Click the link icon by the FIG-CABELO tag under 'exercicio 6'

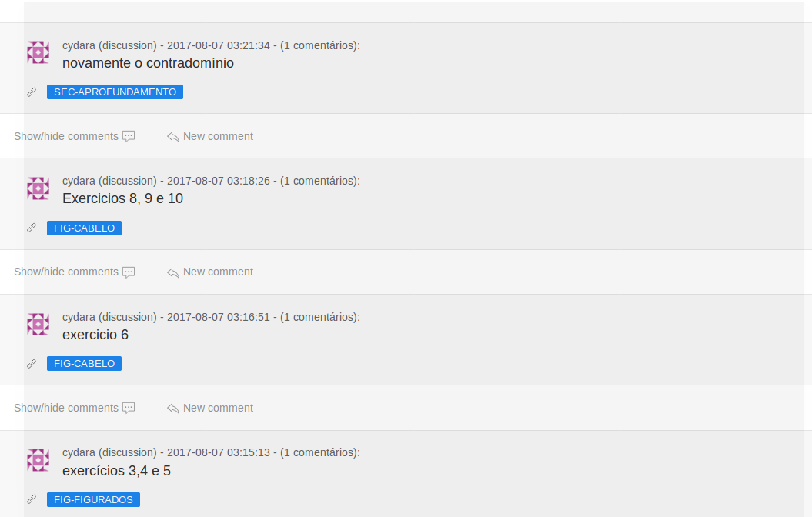(x=32, y=364)
